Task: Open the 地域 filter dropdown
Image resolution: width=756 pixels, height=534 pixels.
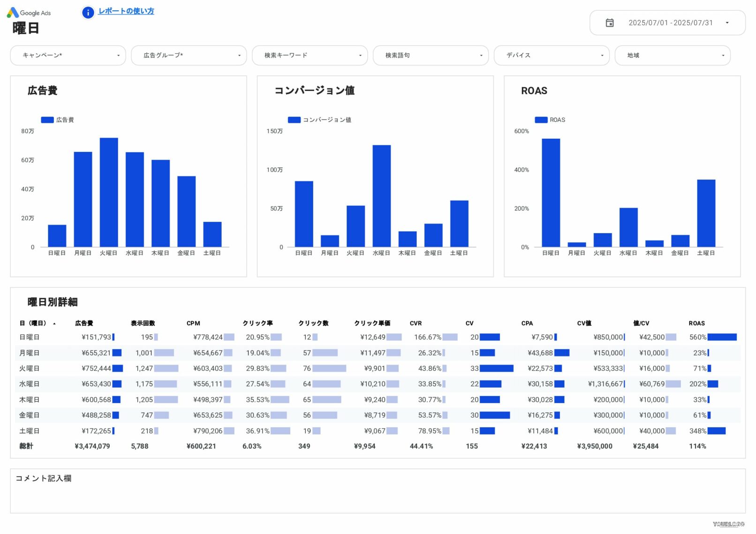Action: (x=673, y=55)
